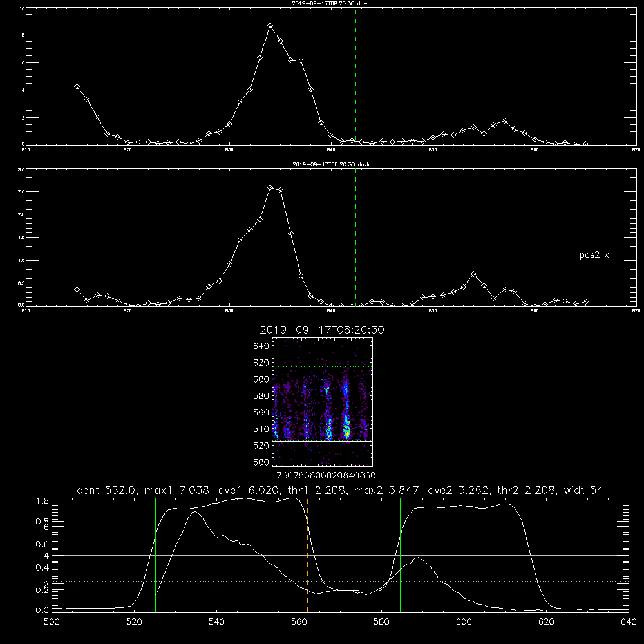Click the '540' x-axis label of bottom plot
The height and width of the screenshot is (644, 644).
point(216,622)
